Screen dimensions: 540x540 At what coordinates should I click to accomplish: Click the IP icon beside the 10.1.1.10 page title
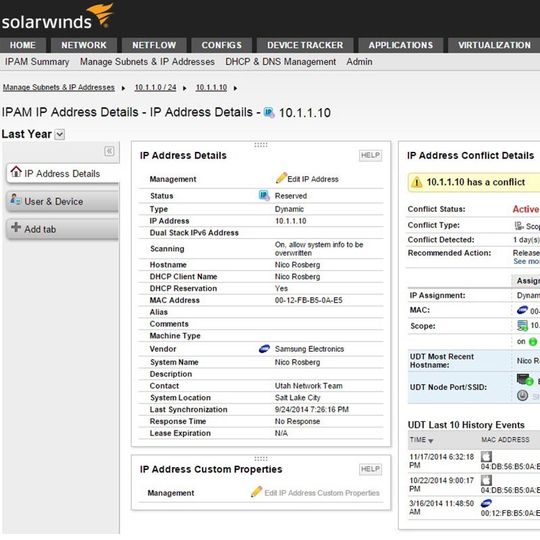pos(269,113)
